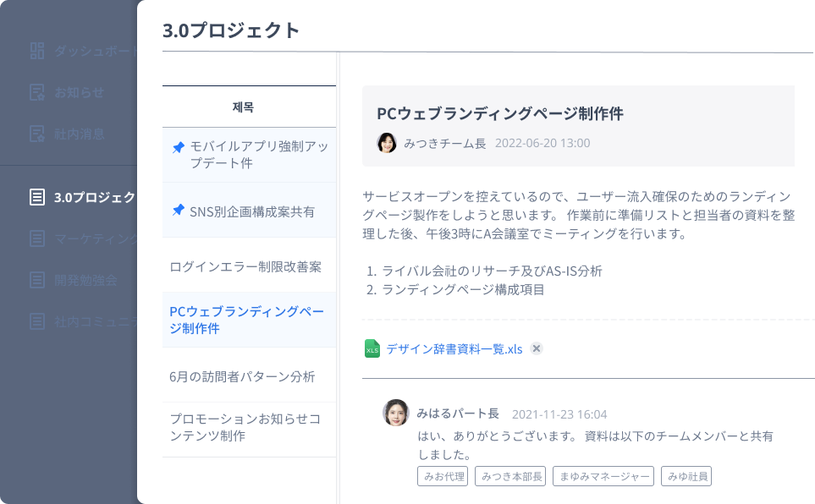Select the PCウェブランディングページ制作件 list item
The image size is (815, 504).
[x=249, y=320]
